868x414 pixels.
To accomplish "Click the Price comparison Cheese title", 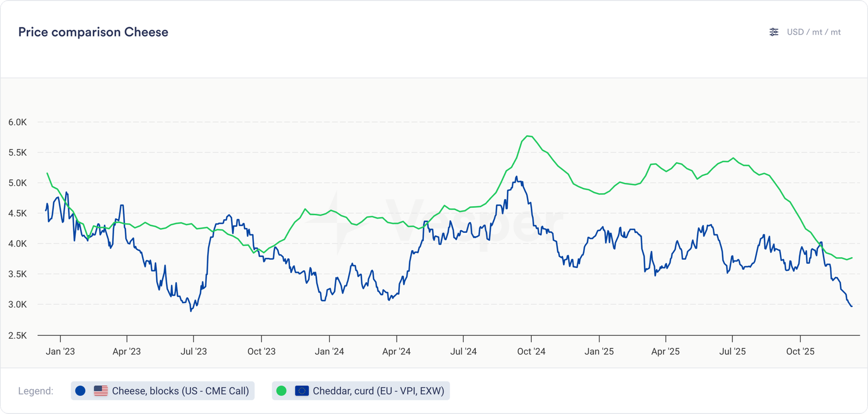I will click(93, 32).
